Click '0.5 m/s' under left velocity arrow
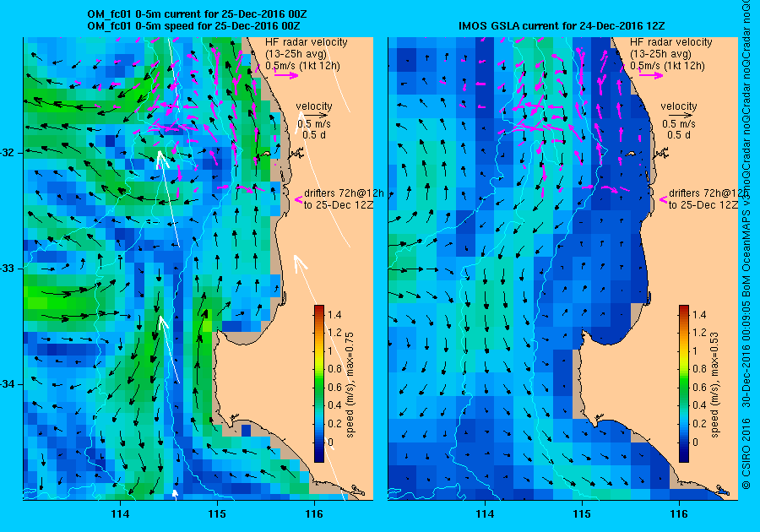The image size is (760, 532). click(x=314, y=124)
